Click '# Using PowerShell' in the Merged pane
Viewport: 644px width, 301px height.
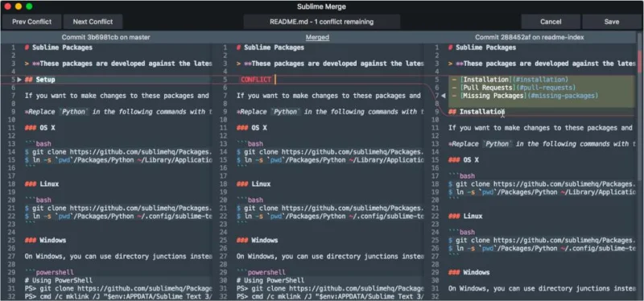[x=270, y=280]
